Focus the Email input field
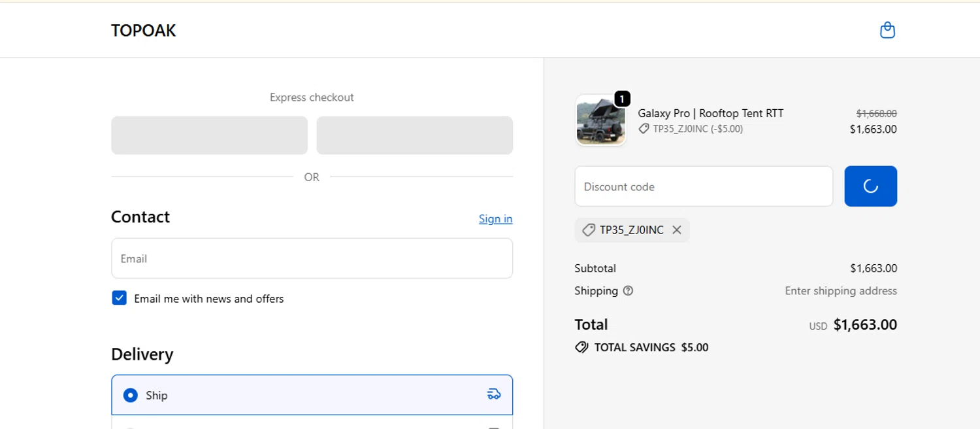This screenshot has width=980, height=429. [312, 258]
